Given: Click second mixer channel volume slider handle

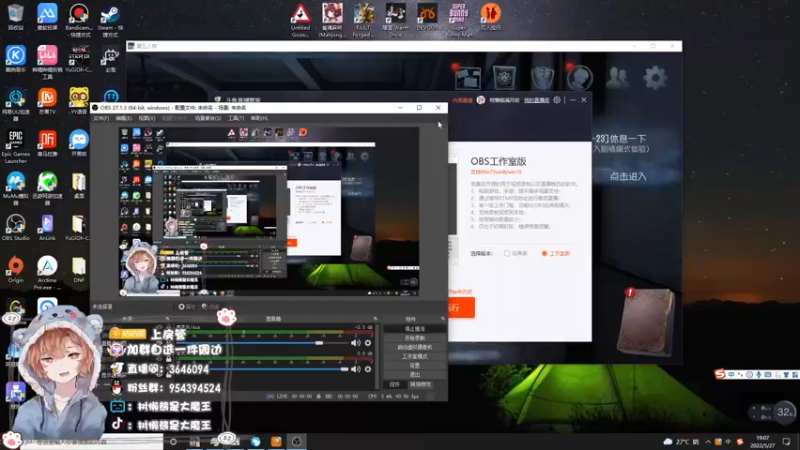Looking at the screenshot, I should tap(344, 369).
